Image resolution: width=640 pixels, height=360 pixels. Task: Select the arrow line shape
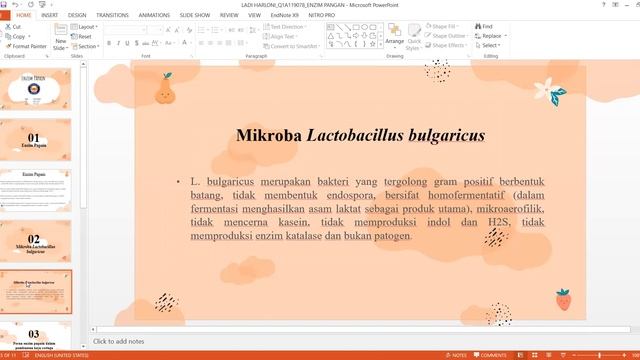tap(347, 27)
